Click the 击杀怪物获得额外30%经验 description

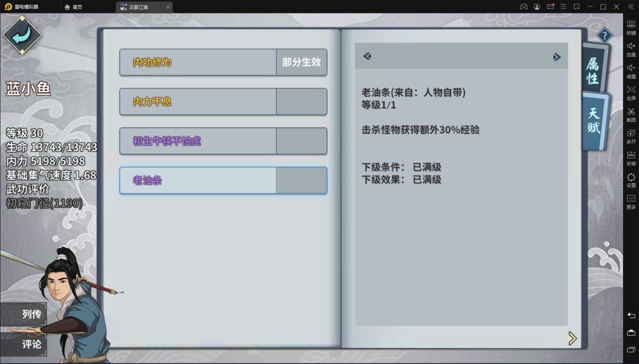point(420,130)
